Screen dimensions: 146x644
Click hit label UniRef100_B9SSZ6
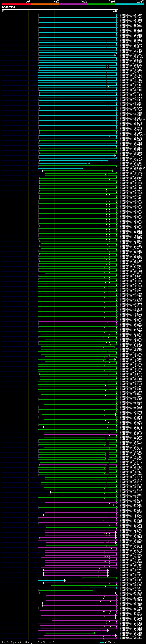[131, 30]
